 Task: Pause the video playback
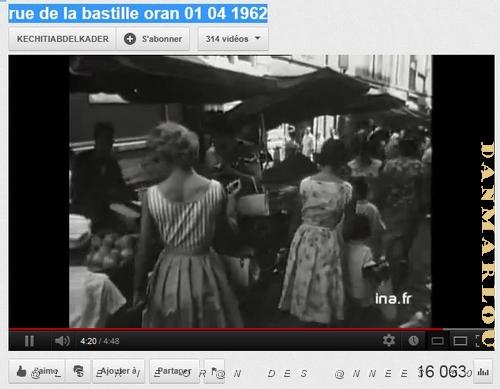tap(29, 341)
